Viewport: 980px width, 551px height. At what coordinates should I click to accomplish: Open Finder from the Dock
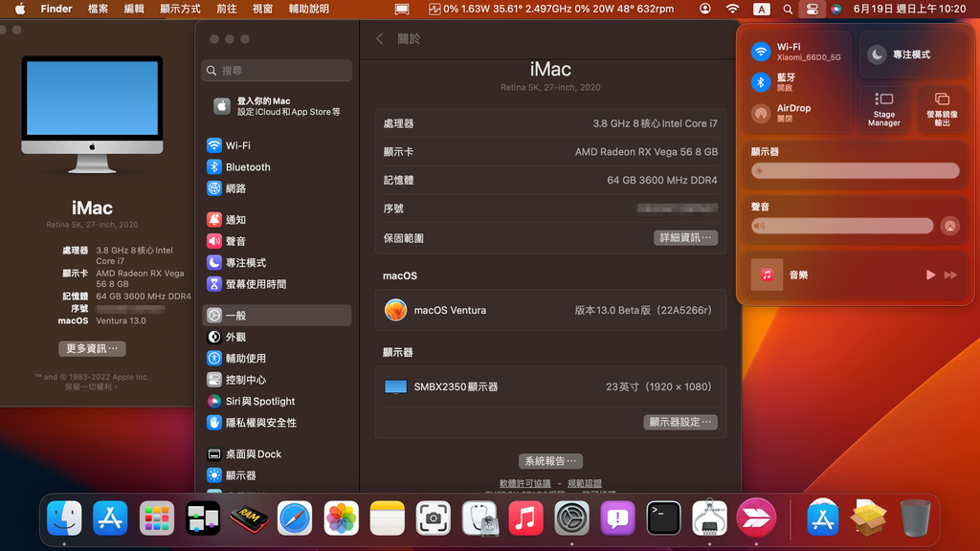pyautogui.click(x=64, y=518)
